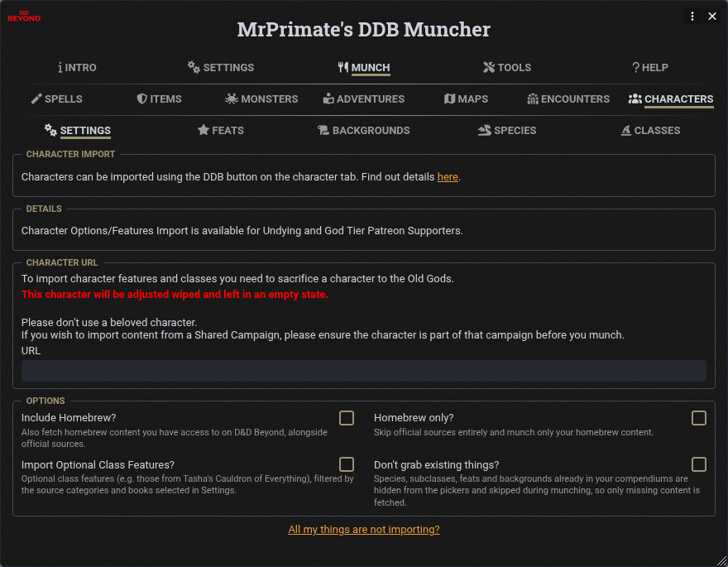Image resolution: width=728 pixels, height=567 pixels.
Task: Follow the 'here' details link
Action: (448, 177)
